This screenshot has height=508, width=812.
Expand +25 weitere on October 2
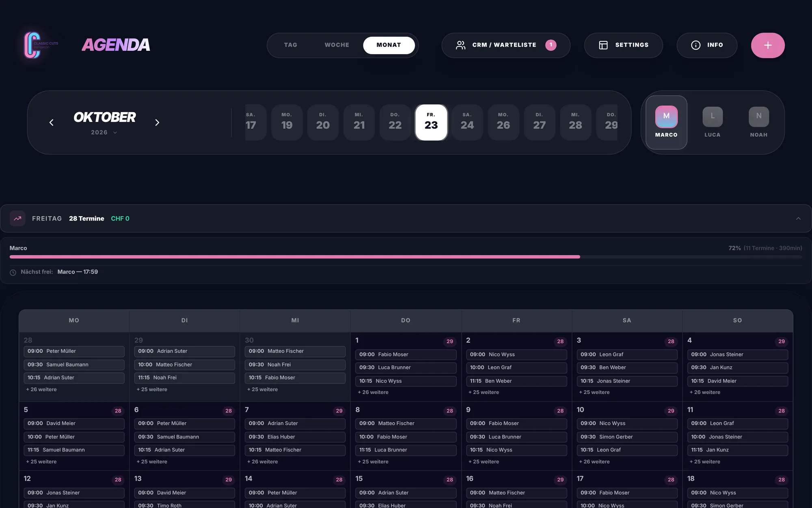484,392
